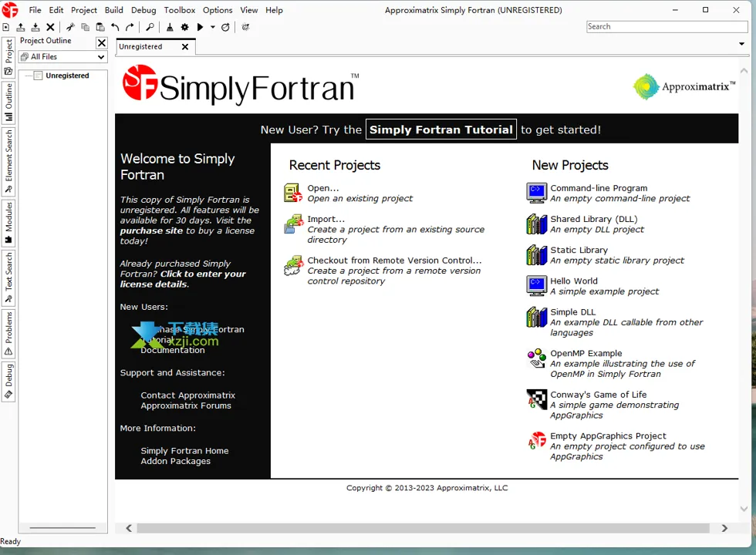Open the View menu
The image size is (756, 555).
248,10
